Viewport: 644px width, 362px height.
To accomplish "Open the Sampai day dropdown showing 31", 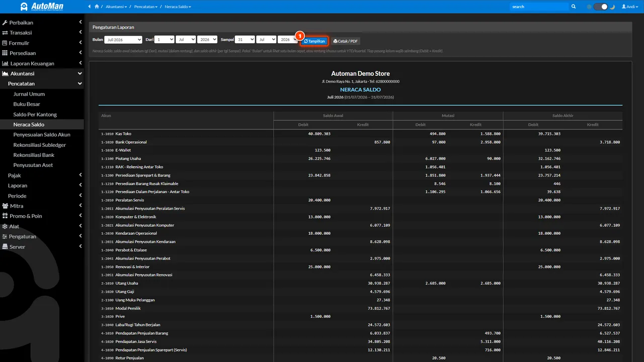I will click(245, 39).
